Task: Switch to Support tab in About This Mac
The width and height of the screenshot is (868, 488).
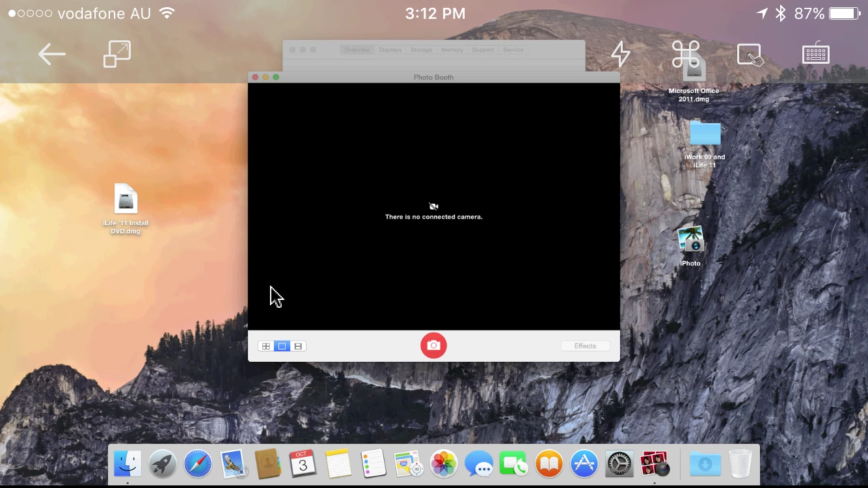Action: (483, 50)
